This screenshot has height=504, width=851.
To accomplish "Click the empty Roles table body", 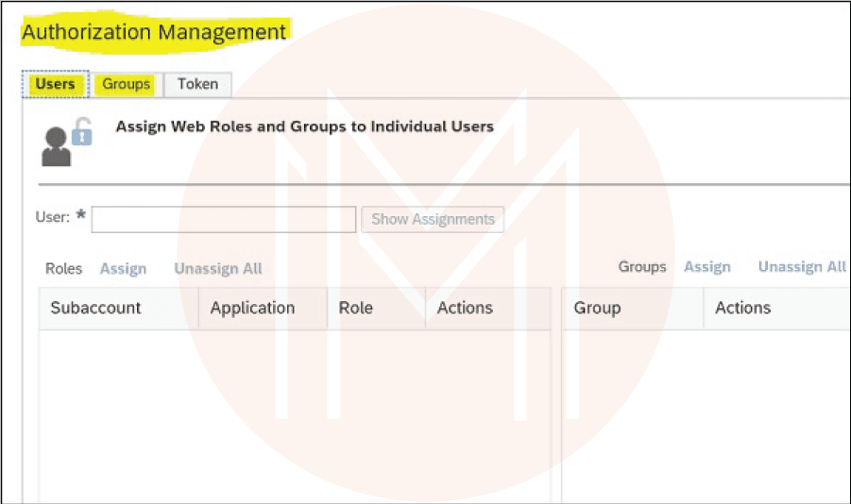I will 294,415.
